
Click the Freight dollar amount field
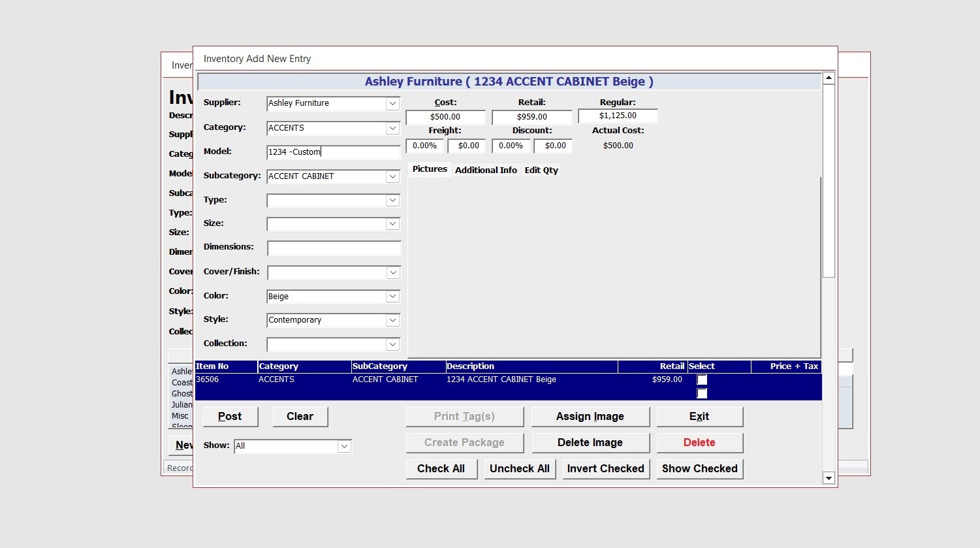click(x=467, y=146)
